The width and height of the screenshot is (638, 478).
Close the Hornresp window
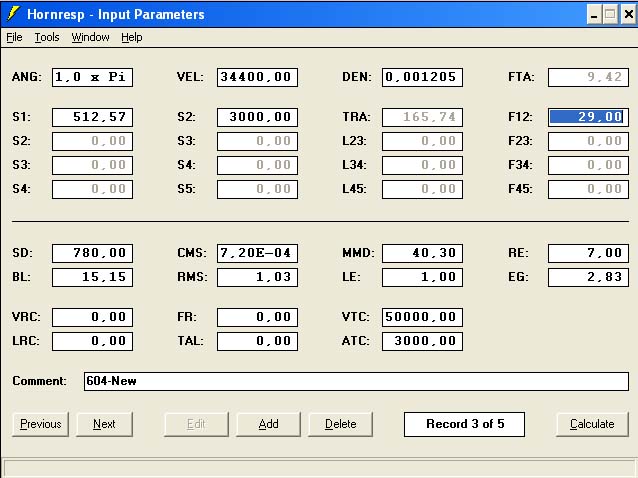[x=628, y=15]
